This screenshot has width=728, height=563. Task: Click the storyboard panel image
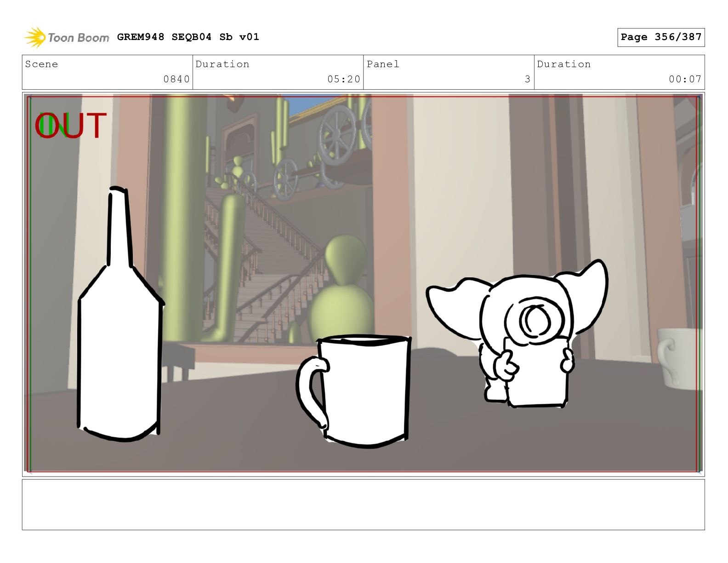coord(364,284)
